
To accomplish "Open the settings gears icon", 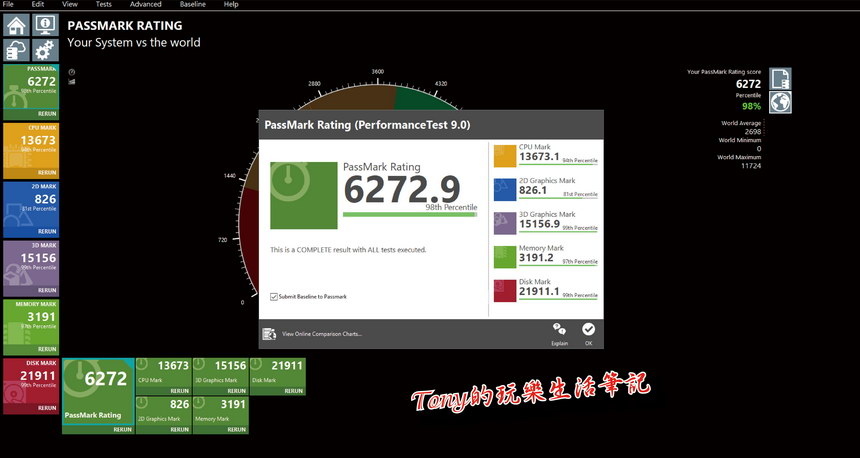I will point(45,50).
